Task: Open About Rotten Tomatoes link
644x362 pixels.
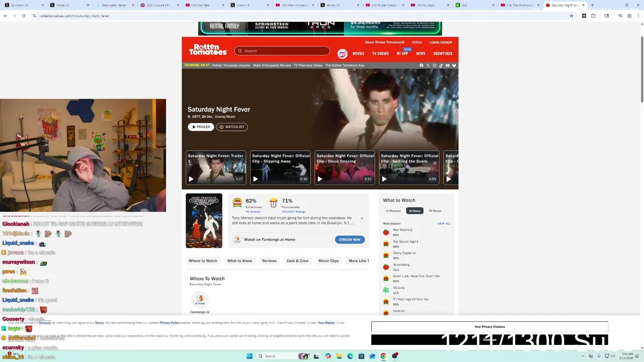Action: (384, 42)
